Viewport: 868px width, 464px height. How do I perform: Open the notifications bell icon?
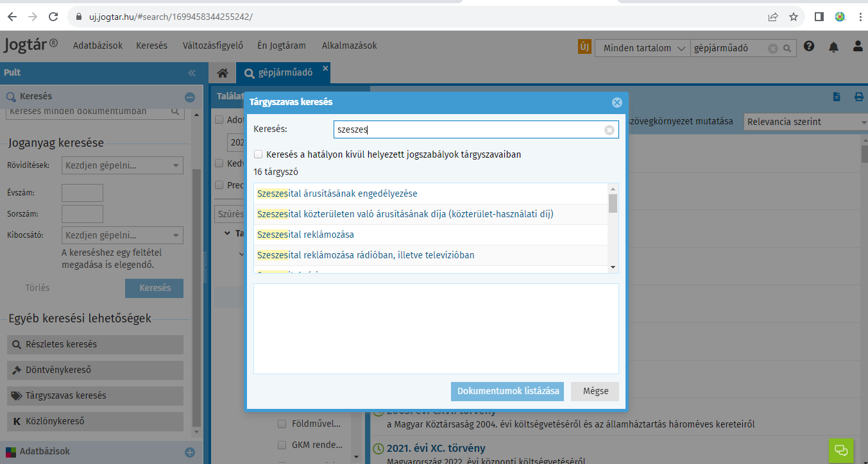click(833, 47)
